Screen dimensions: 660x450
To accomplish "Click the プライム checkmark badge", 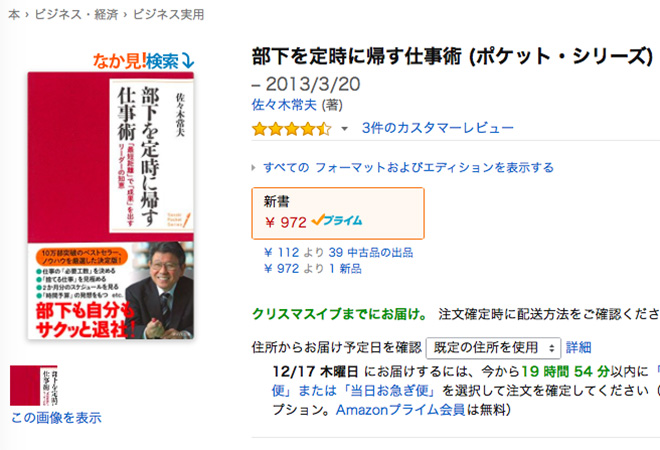I will click(x=337, y=220).
